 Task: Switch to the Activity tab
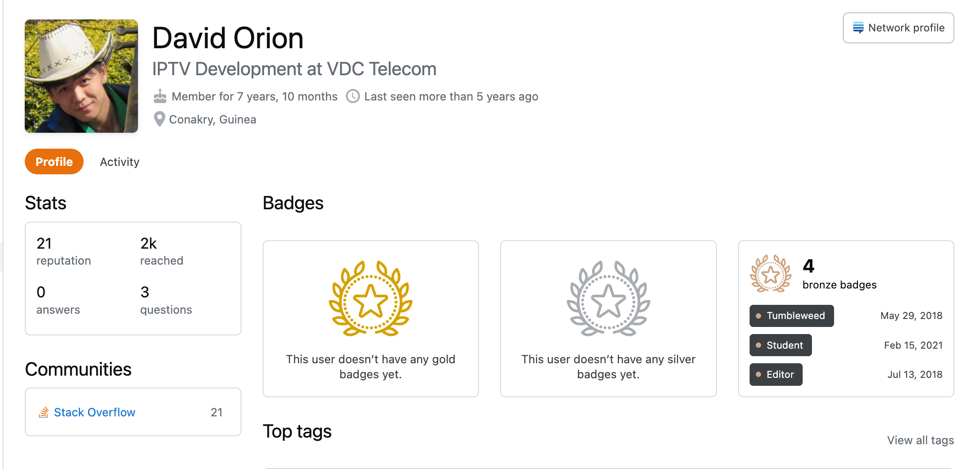119,162
